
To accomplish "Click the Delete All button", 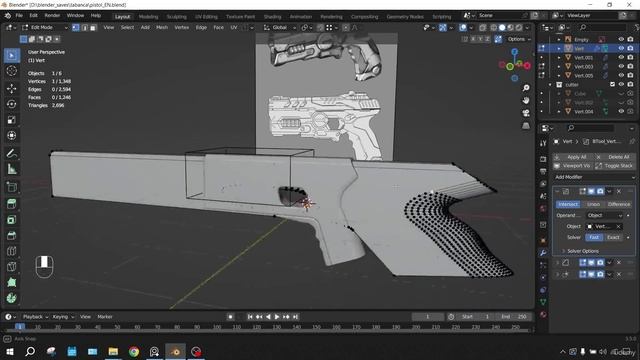I will pos(615,157).
